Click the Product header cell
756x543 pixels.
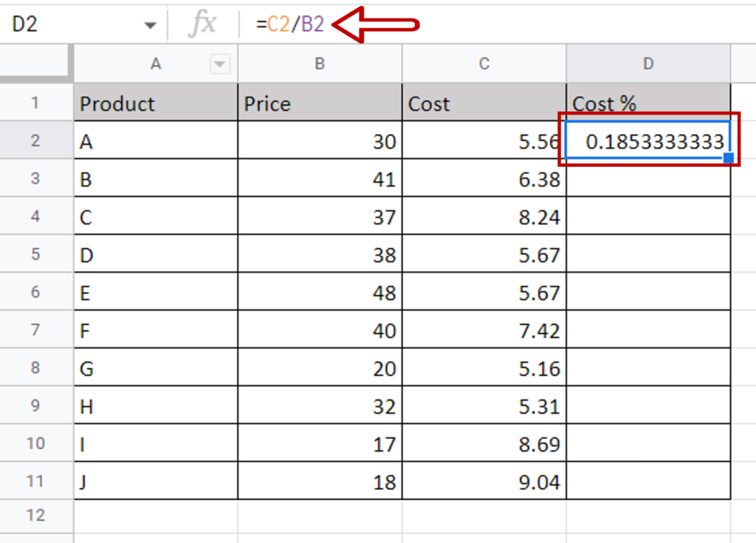point(156,103)
